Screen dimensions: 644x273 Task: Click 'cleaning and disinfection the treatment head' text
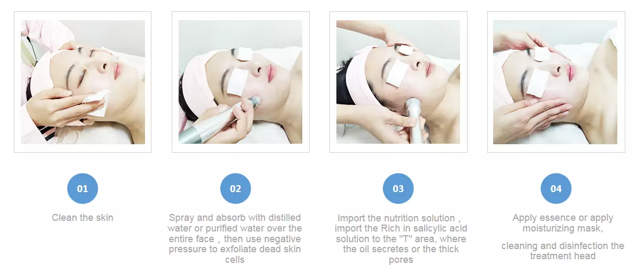563,251
